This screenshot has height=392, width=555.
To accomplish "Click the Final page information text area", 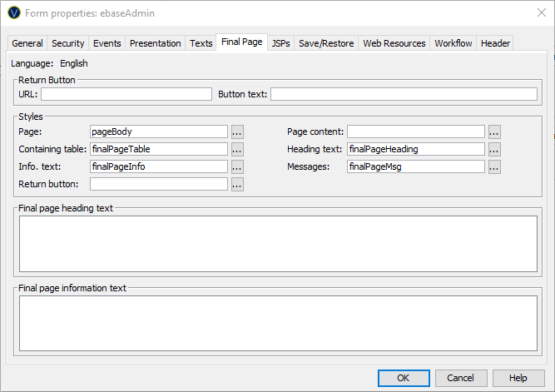I will click(x=278, y=323).
